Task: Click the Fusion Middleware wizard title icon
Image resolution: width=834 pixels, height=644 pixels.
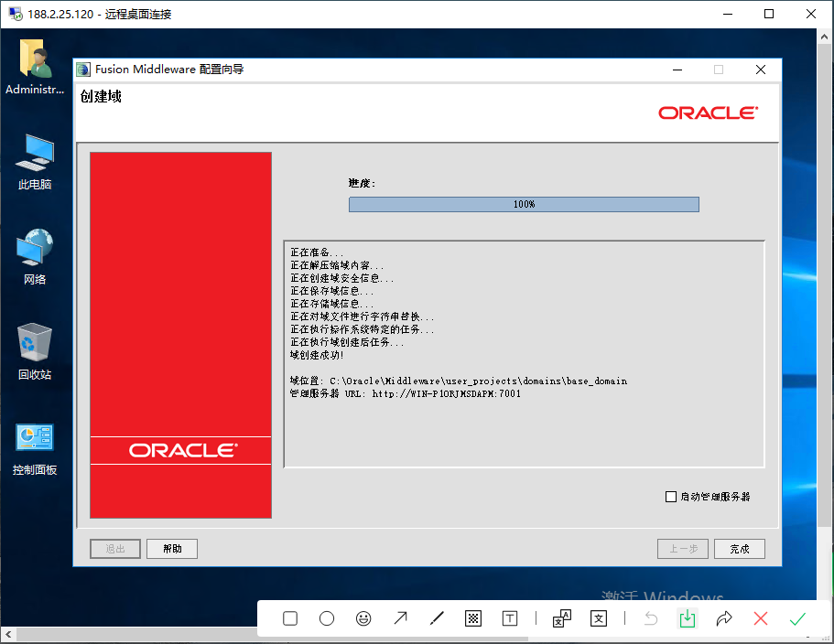Action: click(x=83, y=70)
